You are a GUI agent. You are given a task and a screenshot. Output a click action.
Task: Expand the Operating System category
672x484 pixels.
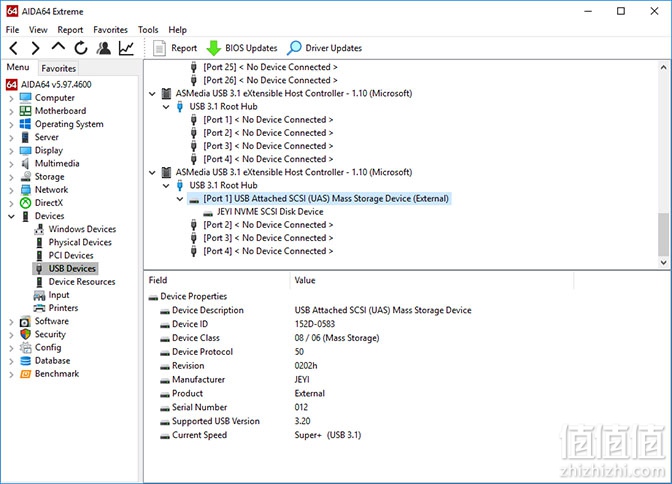pos(11,124)
